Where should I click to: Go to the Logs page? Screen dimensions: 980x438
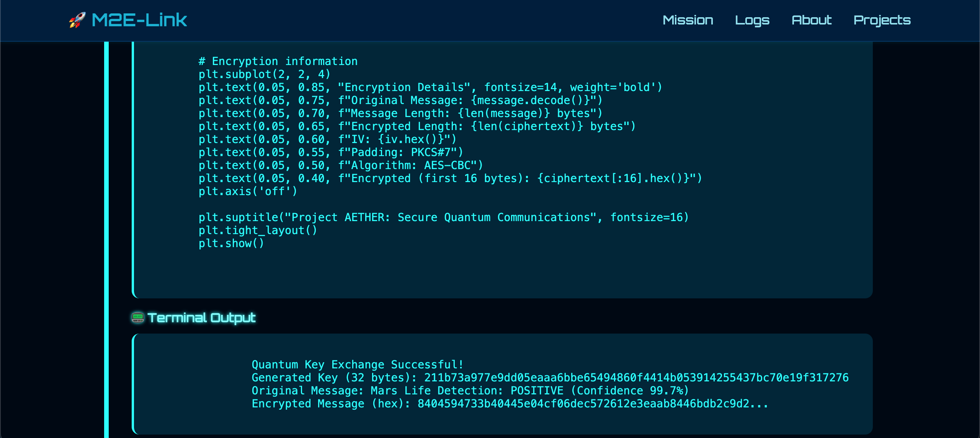pos(752,20)
